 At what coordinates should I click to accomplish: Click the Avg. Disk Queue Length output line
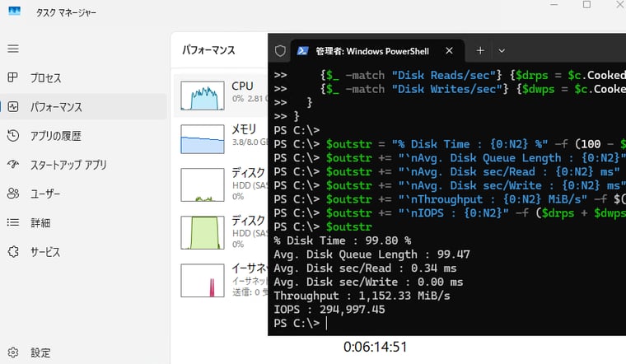click(371, 254)
